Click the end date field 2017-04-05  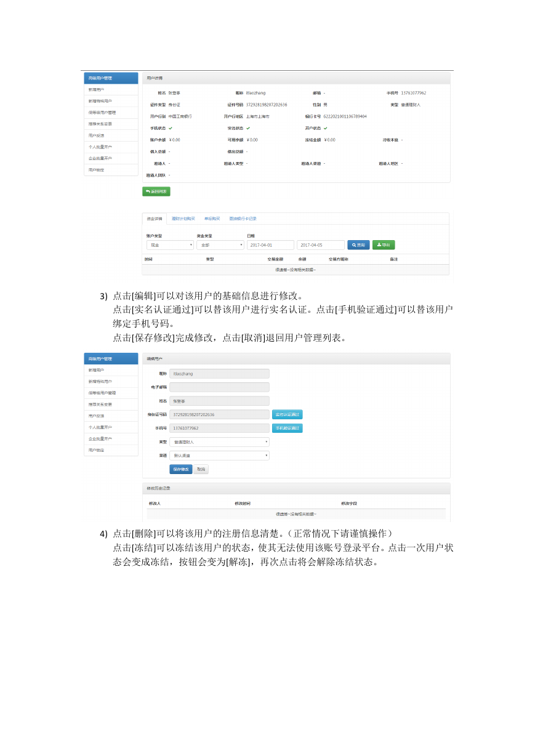321,245
